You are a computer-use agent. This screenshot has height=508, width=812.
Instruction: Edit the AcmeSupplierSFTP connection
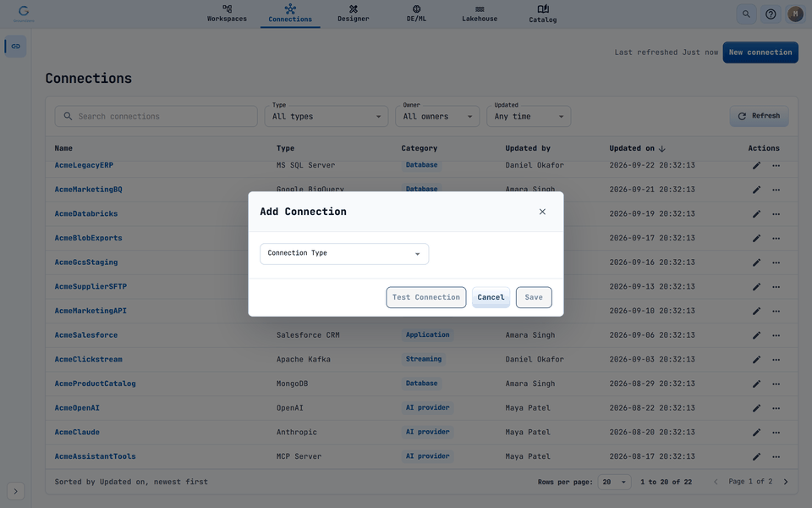(x=756, y=287)
